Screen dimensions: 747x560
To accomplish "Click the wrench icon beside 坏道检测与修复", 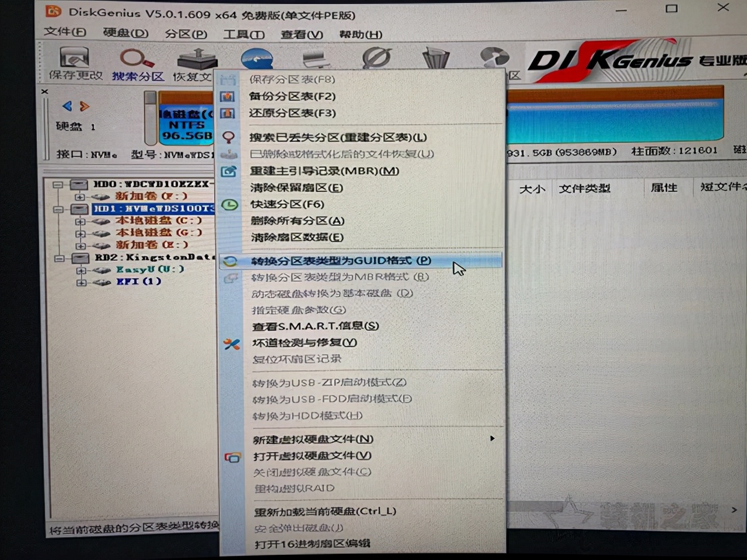I will pyautogui.click(x=232, y=344).
